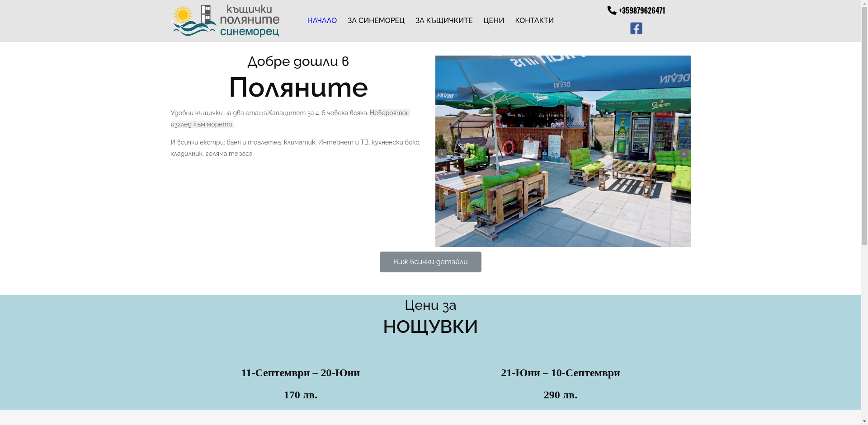Click the house illustration in the logo
The height and width of the screenshot is (425, 868).
(206, 14)
